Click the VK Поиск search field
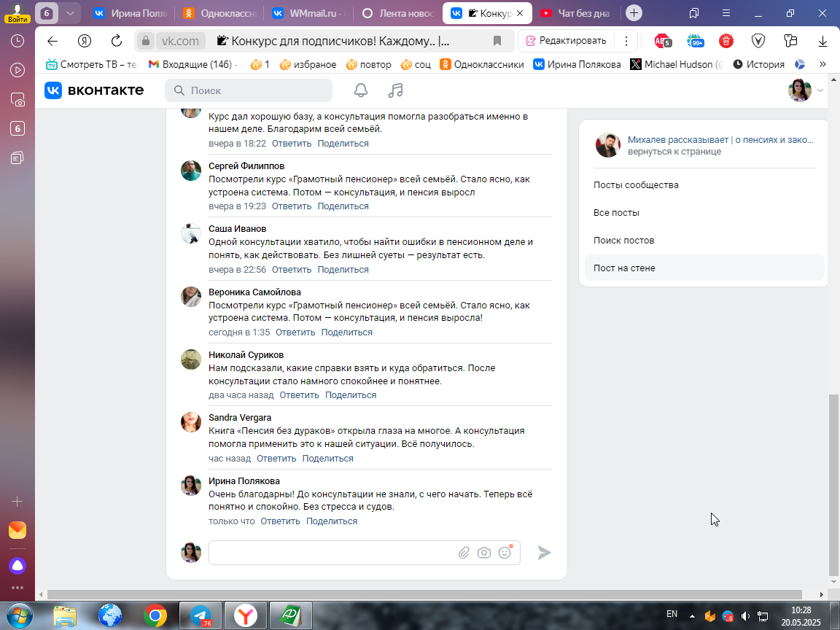840x630 pixels. click(x=249, y=90)
